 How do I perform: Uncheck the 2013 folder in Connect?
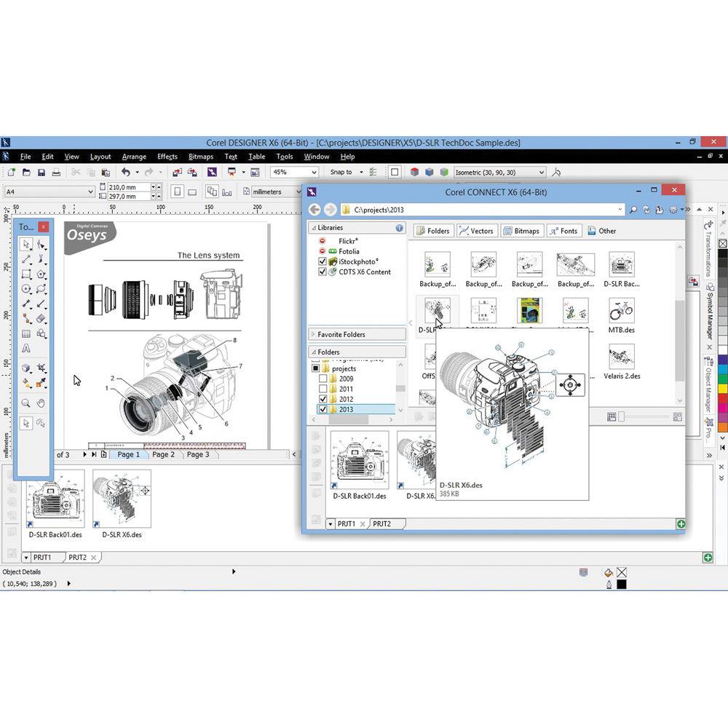323,409
